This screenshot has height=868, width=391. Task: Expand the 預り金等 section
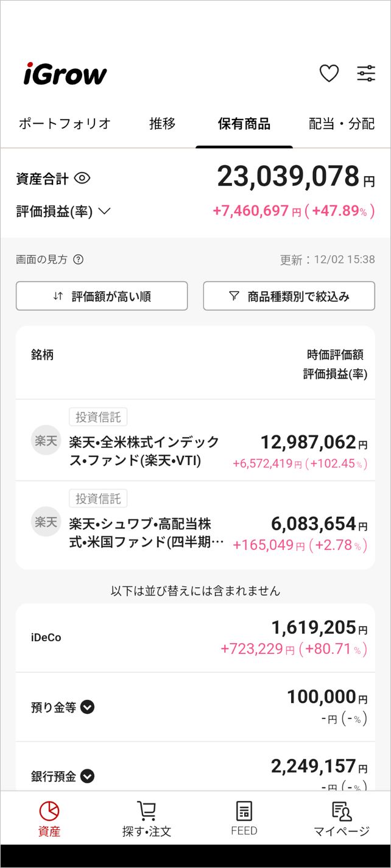(88, 708)
